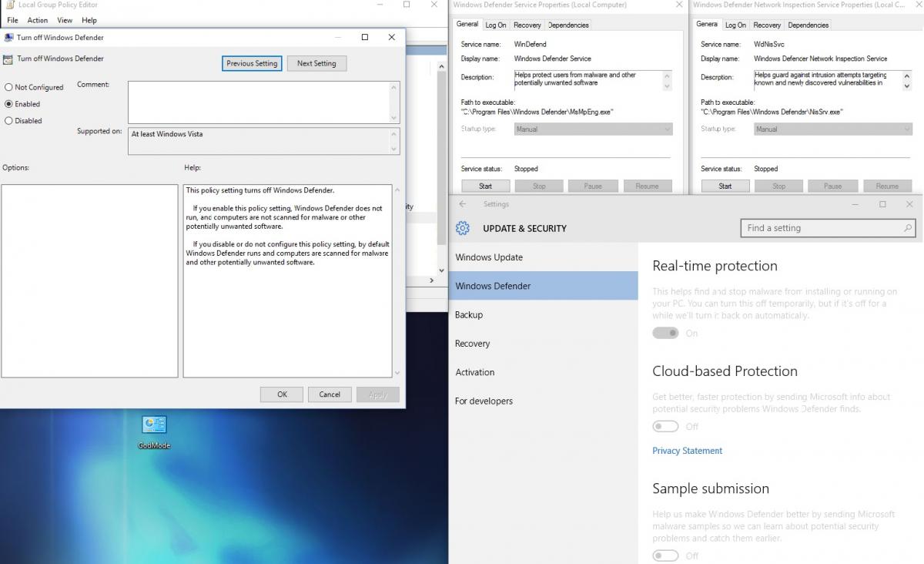
Task: Go back using the Settings back arrow
Action: coord(463,204)
